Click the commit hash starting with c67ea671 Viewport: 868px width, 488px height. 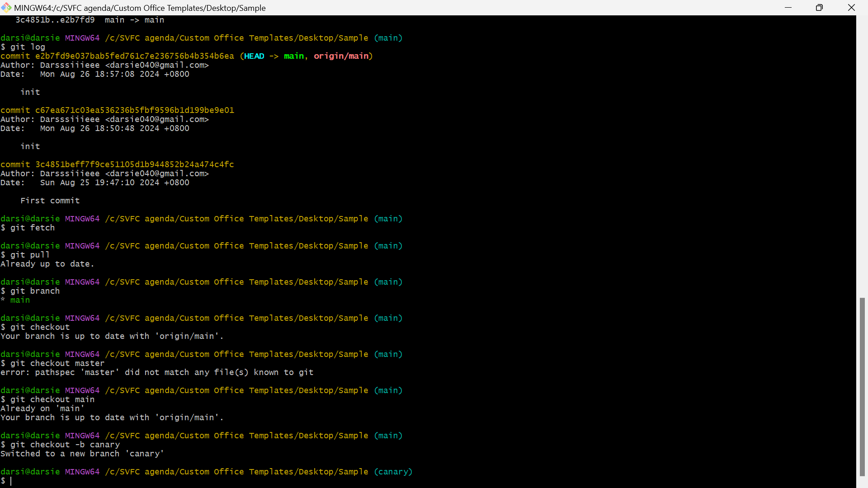point(135,110)
